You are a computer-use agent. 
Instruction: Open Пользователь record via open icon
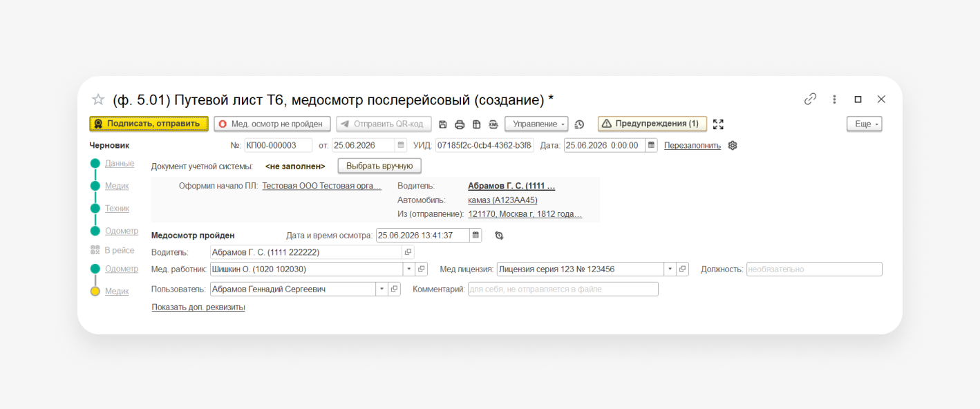394,289
